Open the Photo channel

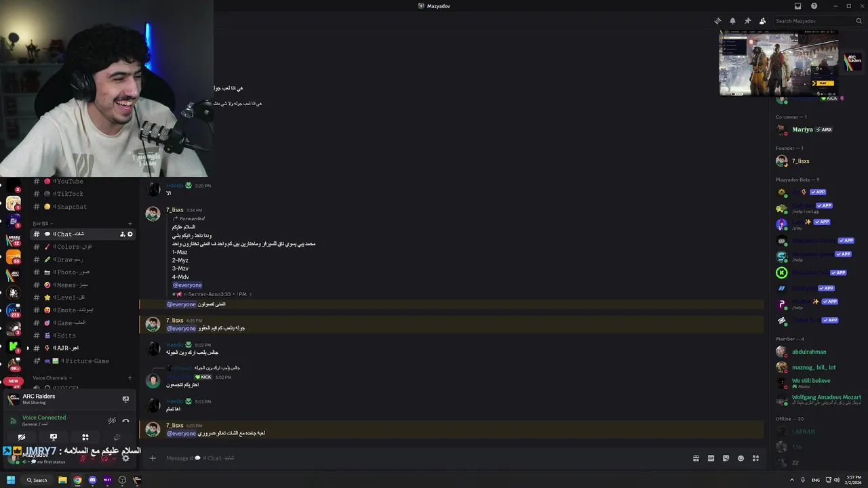83,272
